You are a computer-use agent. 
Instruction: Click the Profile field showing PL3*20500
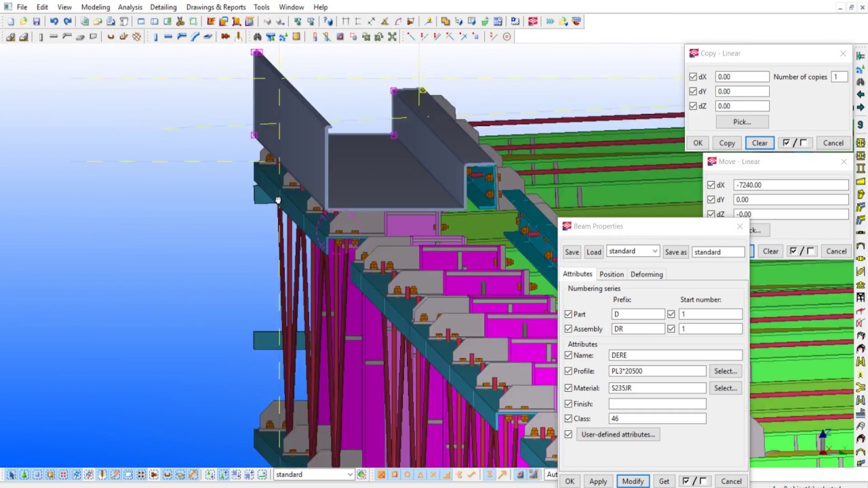click(657, 371)
